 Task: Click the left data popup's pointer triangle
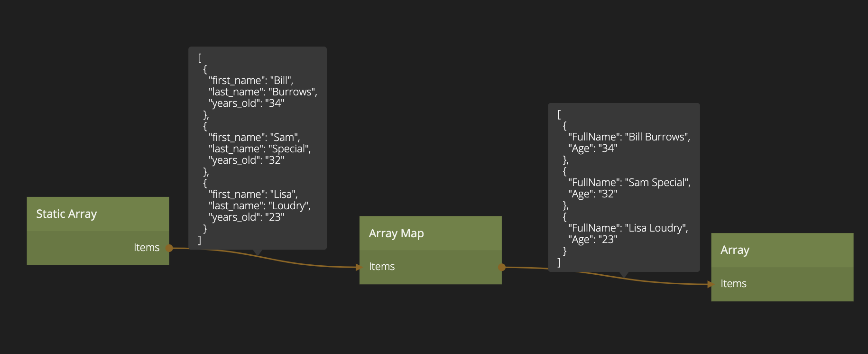click(257, 252)
